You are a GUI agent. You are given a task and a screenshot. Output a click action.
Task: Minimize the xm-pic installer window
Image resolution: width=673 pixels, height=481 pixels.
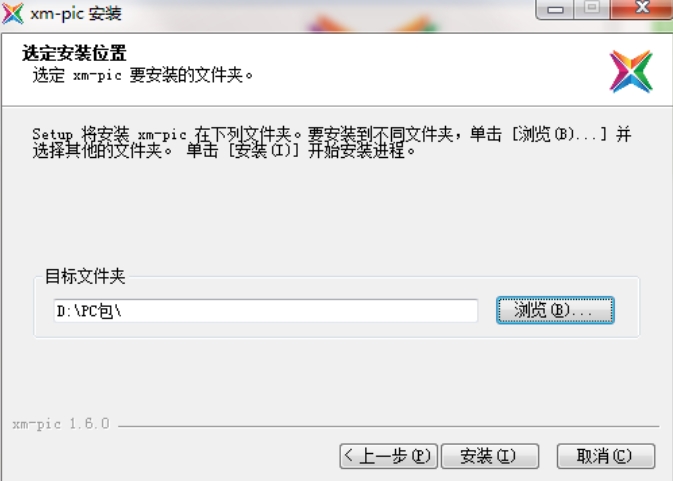[555, 9]
